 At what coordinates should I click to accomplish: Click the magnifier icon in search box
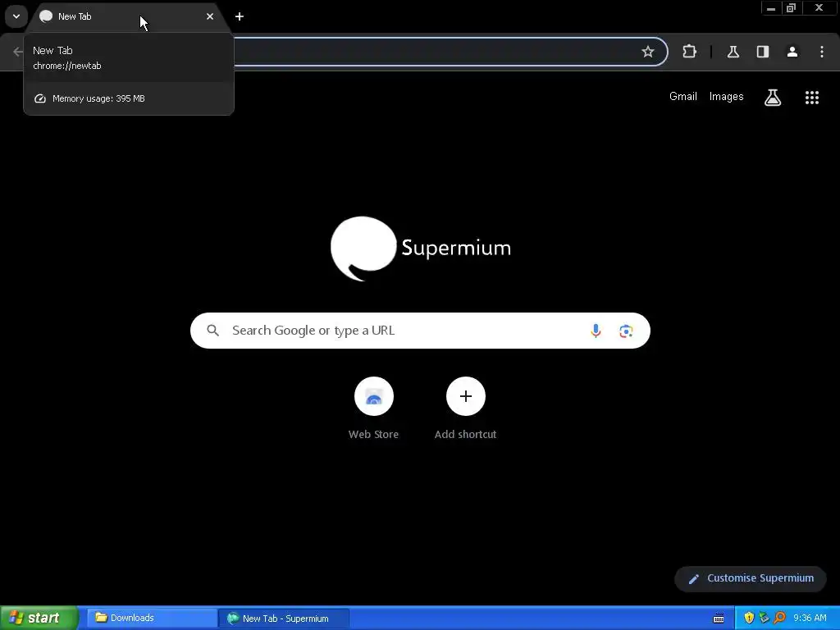212,331
